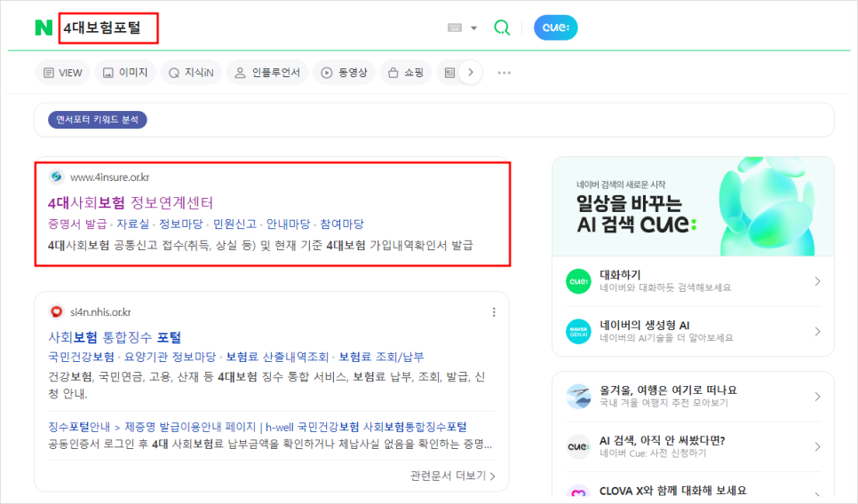This screenshot has height=504, width=858.
Task: Click the si4n.nhis.or.kr favicon
Action: (56, 311)
